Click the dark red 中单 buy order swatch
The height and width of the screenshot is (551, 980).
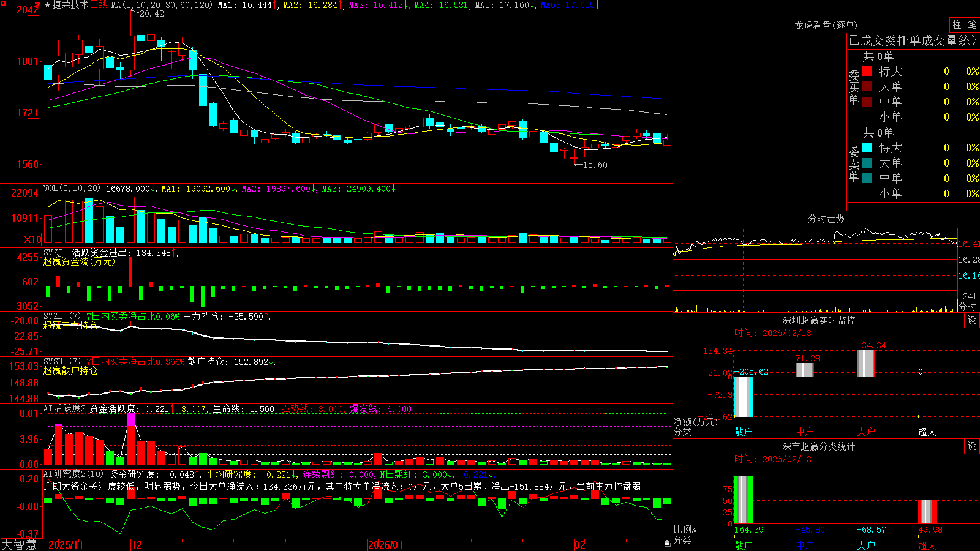coord(867,102)
